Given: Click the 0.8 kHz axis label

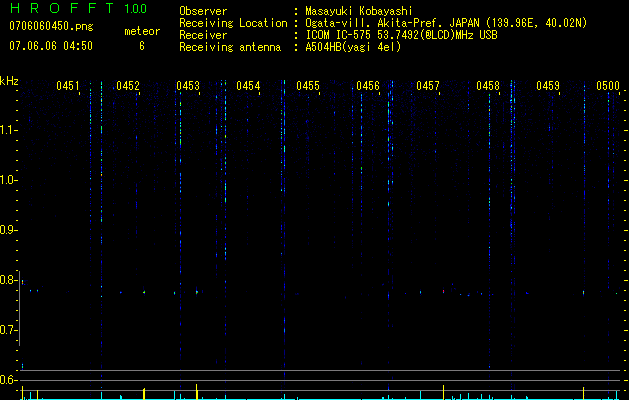Looking at the screenshot, I should [7, 280].
